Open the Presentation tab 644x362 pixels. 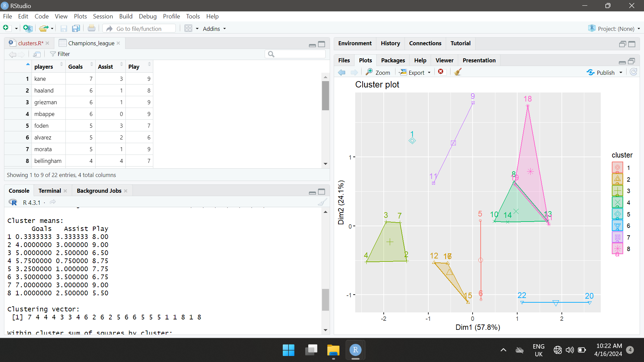(x=479, y=60)
